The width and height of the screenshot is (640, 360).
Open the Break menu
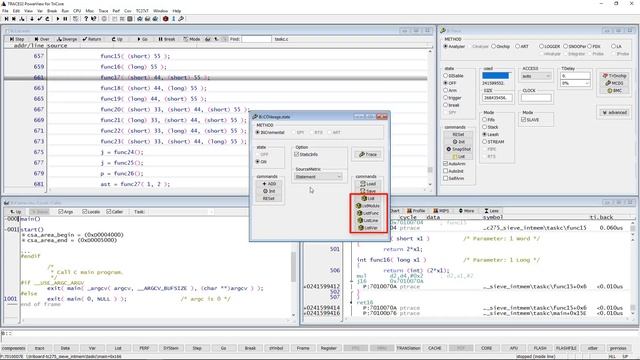click(x=52, y=11)
